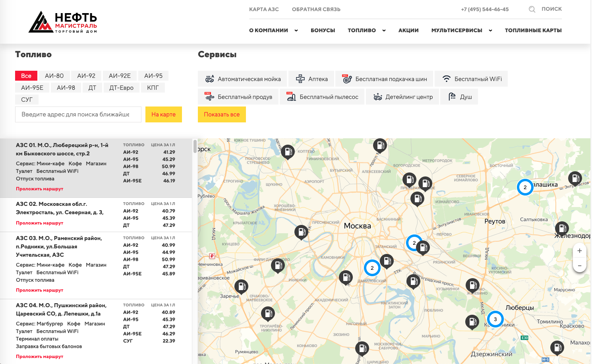The image size is (592, 364).
Task: Open cluster of 2 stations near Балашиха
Action: click(525, 187)
